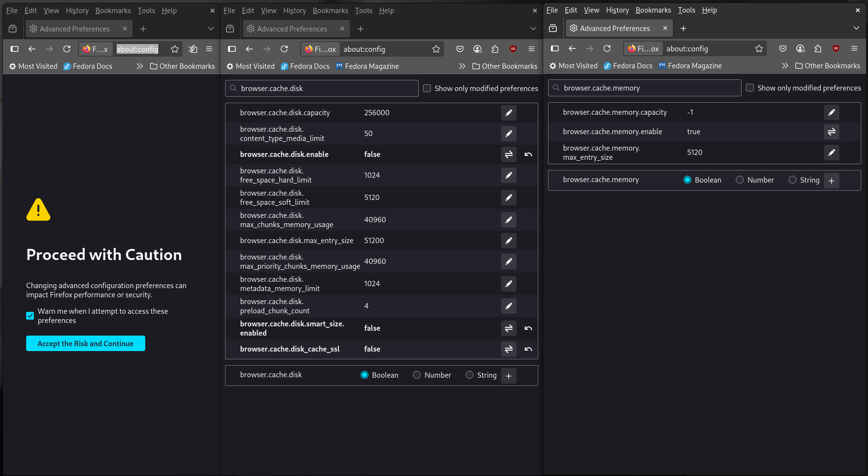The image size is (868, 476).
Task: Click Accept the Risk and Continue button
Action: click(86, 343)
